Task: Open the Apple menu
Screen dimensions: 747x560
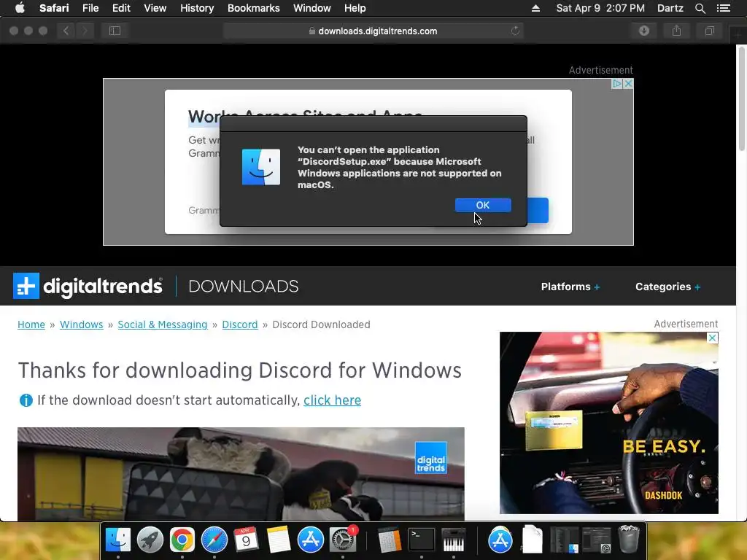Action: (20, 8)
